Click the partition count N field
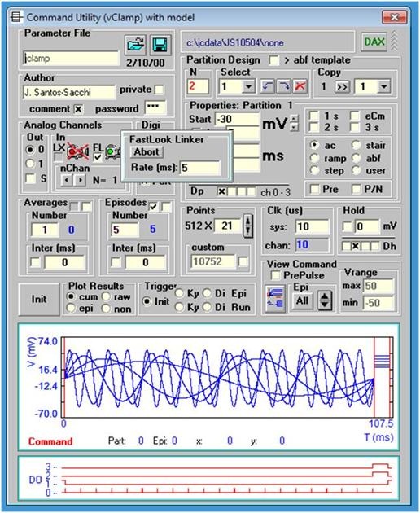 tap(198, 86)
